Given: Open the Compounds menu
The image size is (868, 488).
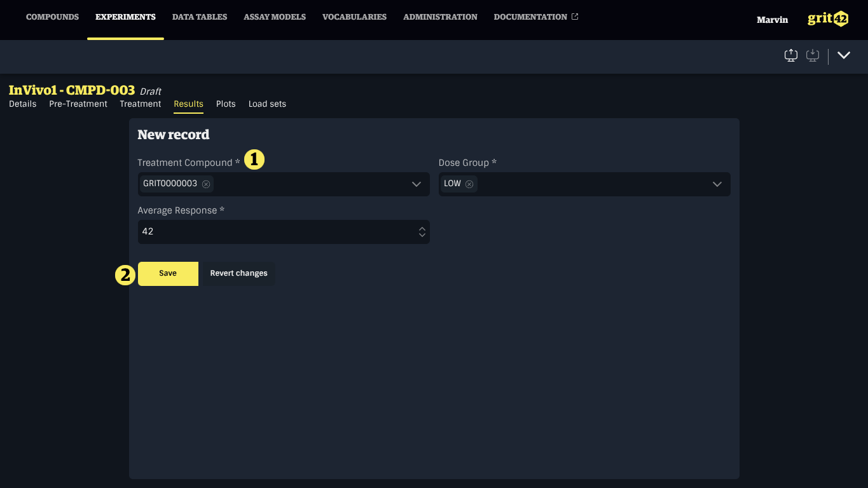Looking at the screenshot, I should [x=52, y=17].
